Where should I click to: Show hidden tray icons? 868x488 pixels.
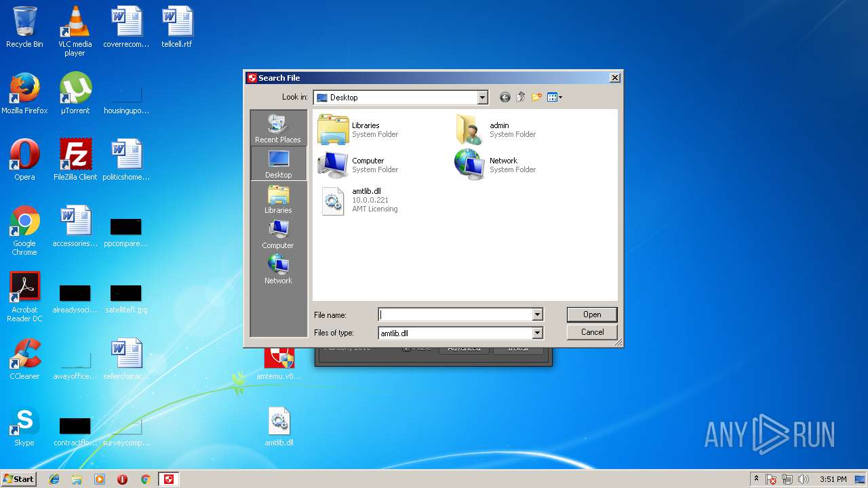tap(756, 479)
